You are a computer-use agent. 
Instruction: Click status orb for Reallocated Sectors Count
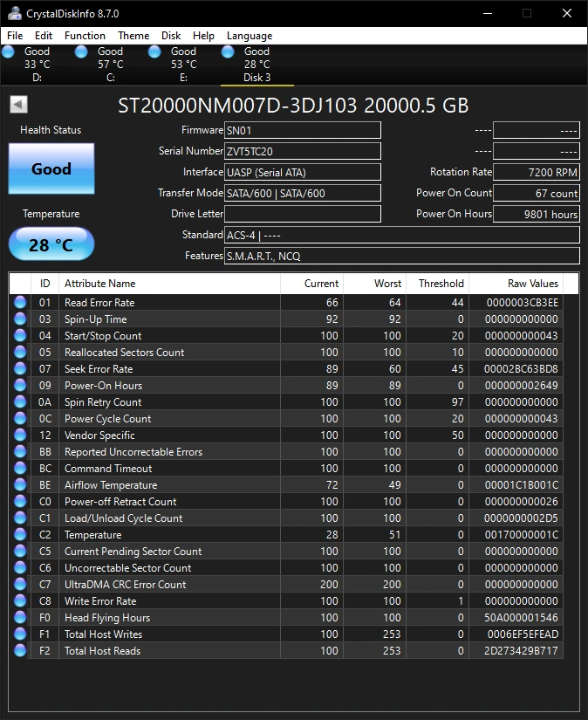(x=20, y=352)
